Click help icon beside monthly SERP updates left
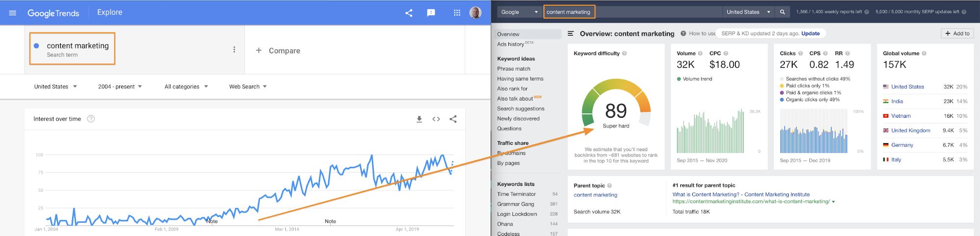This screenshot has width=980, height=236. (964, 12)
